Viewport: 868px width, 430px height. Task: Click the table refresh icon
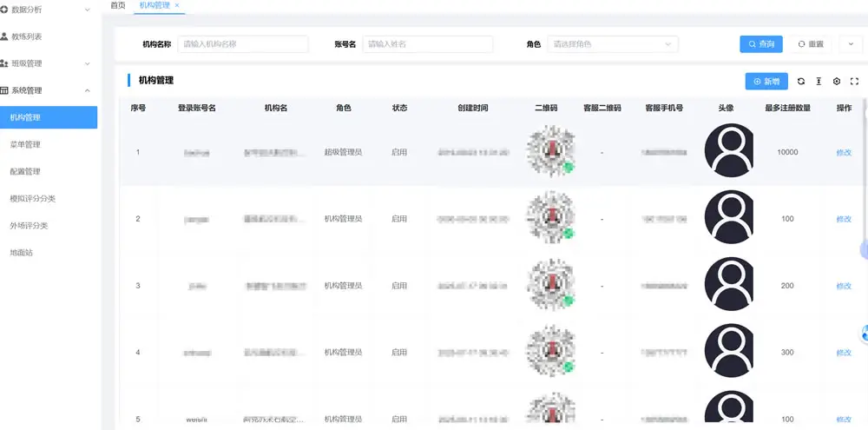pyautogui.click(x=800, y=82)
